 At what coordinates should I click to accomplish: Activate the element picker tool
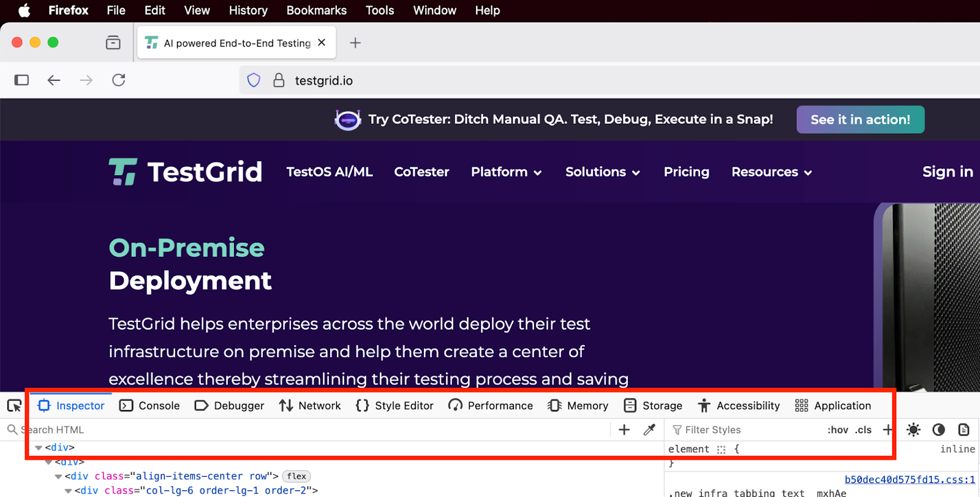(14, 406)
